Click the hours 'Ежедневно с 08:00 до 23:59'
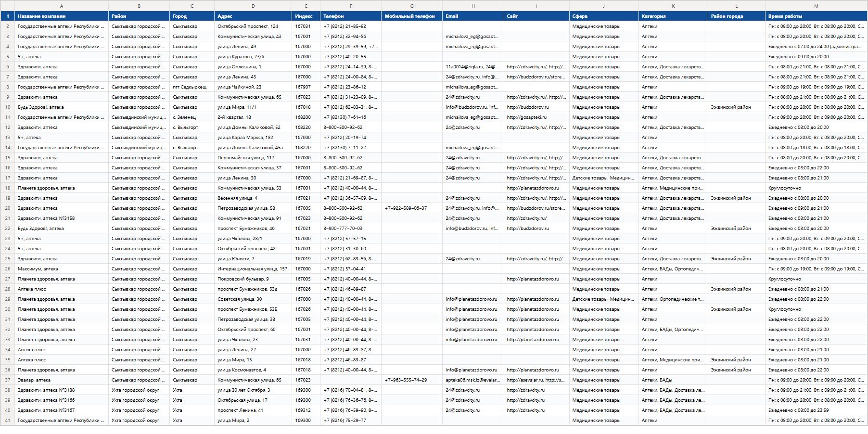 (817, 410)
